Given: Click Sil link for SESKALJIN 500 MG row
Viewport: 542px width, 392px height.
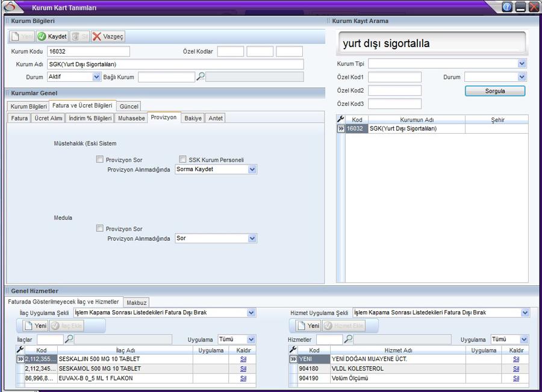Looking at the screenshot, I should [243, 359].
